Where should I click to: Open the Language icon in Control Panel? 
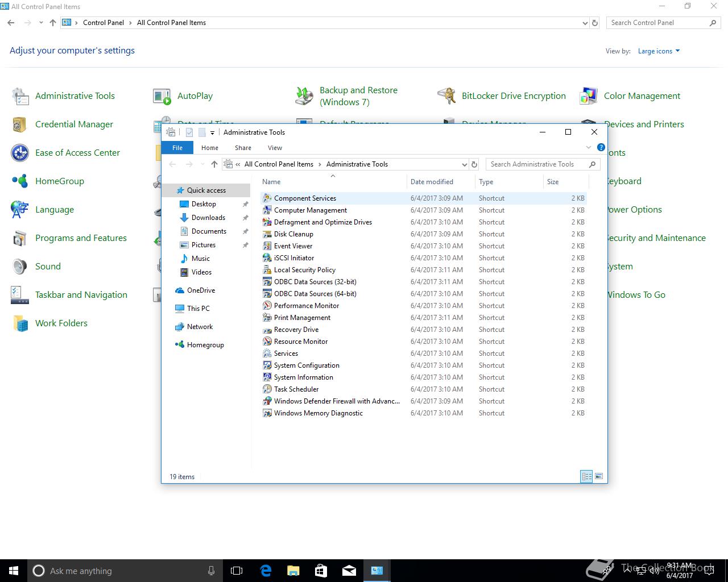pyautogui.click(x=20, y=210)
